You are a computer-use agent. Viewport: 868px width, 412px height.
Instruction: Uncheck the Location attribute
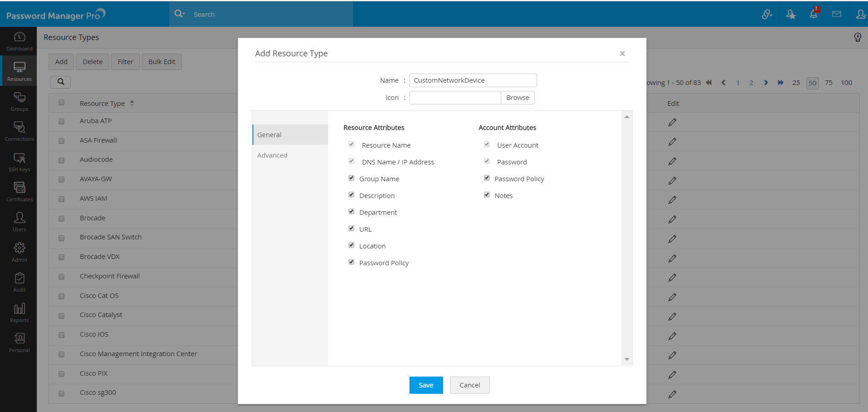[x=351, y=245]
